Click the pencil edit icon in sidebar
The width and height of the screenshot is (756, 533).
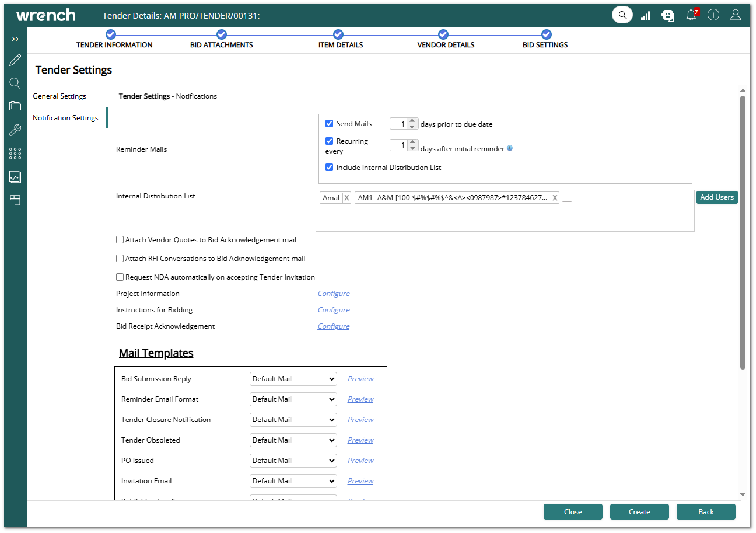(15, 60)
